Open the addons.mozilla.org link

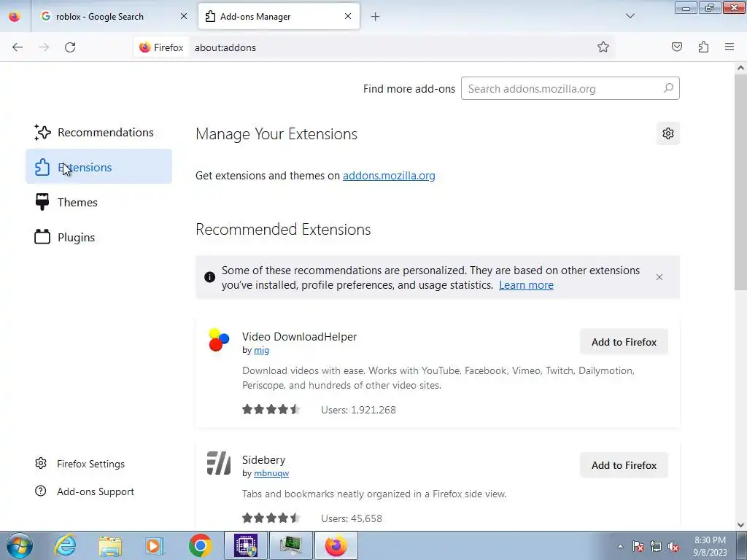coord(389,176)
